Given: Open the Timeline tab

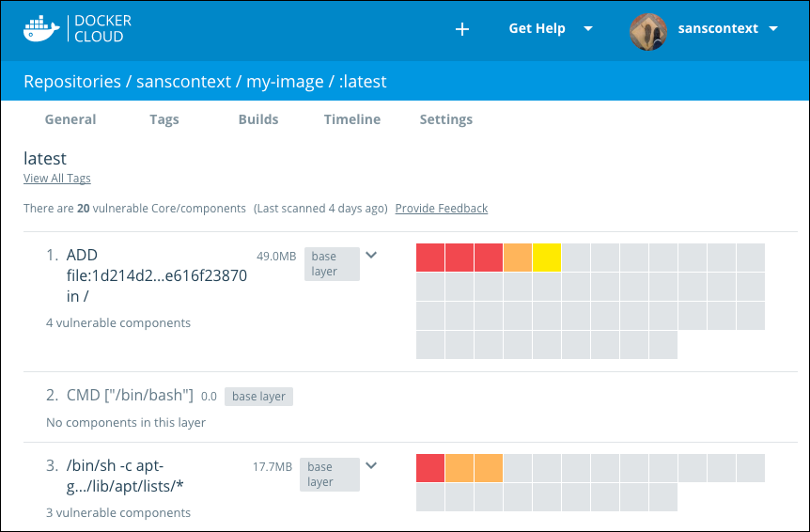Looking at the screenshot, I should click(x=352, y=119).
